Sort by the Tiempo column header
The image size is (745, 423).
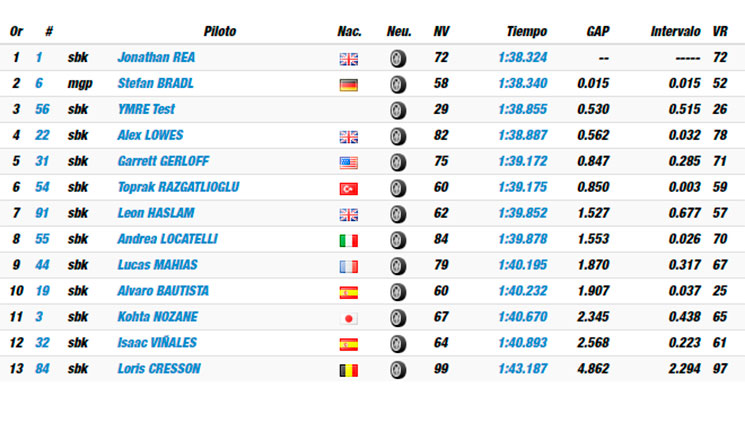(x=526, y=31)
